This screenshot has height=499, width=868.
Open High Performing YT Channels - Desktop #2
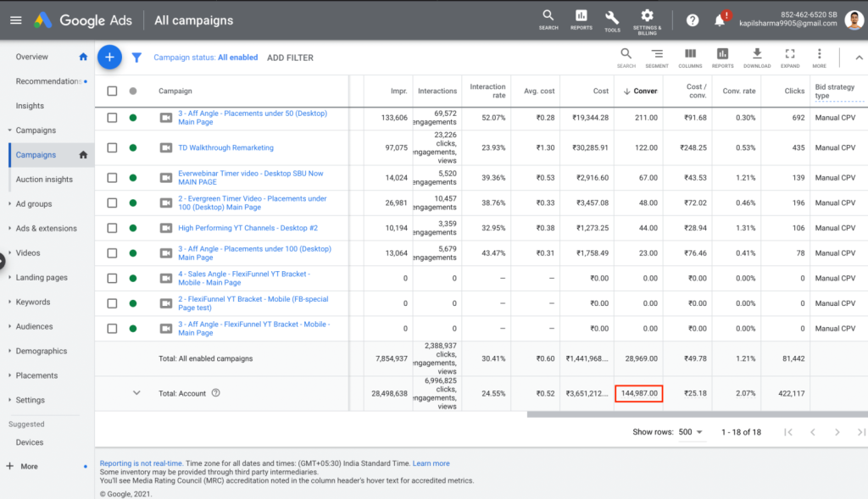click(248, 228)
